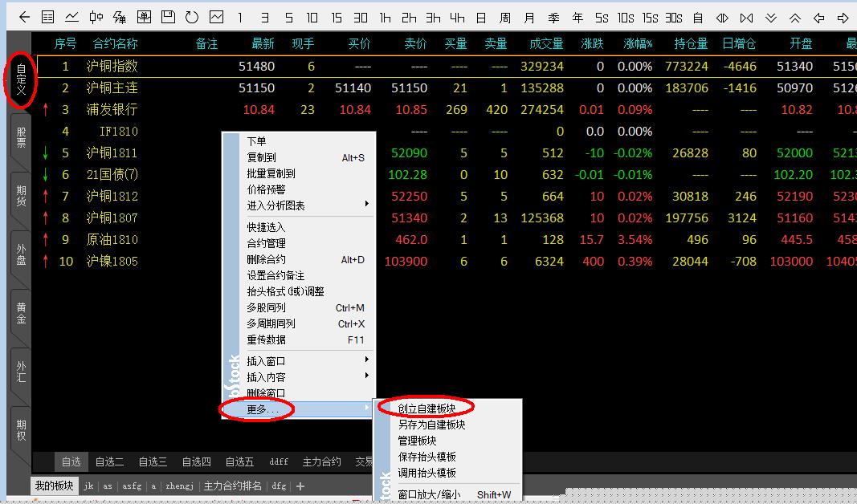
Task: Click the 成交量 column header
Action: pos(546,43)
